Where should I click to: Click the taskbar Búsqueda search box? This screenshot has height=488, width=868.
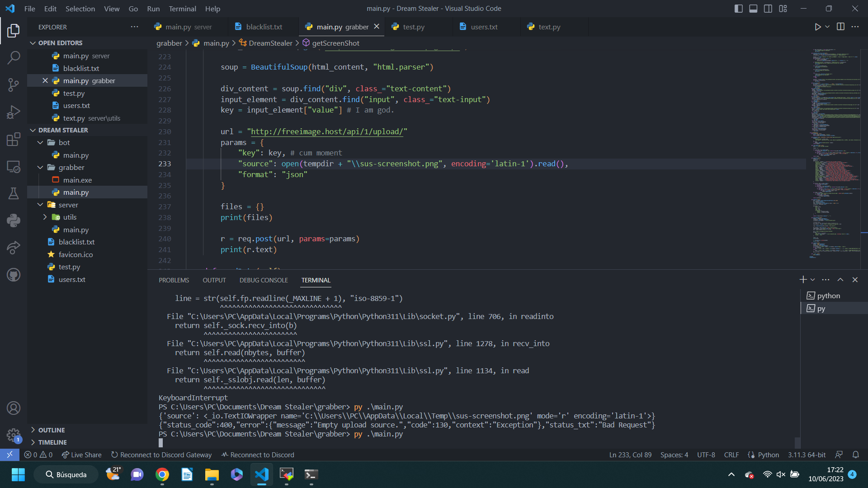pyautogui.click(x=66, y=474)
